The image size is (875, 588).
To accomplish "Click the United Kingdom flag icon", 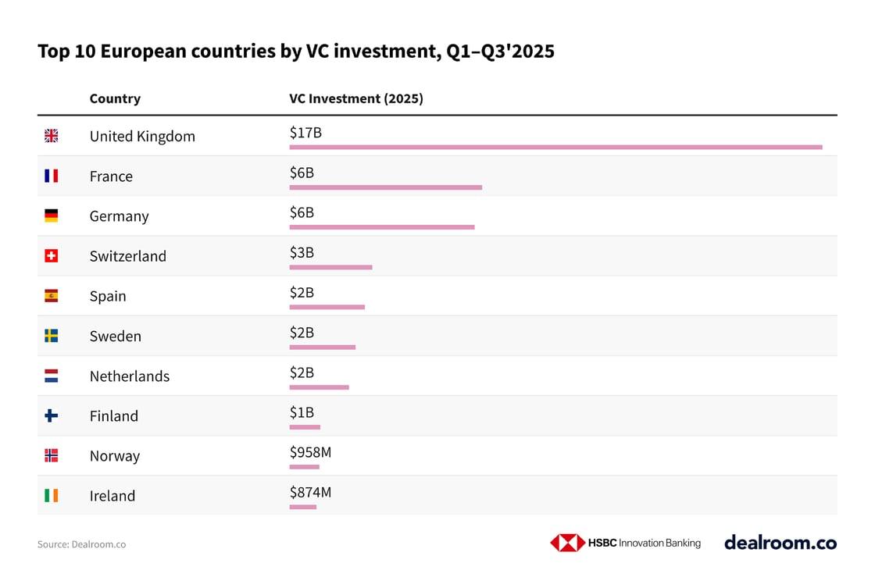I will pos(52,136).
